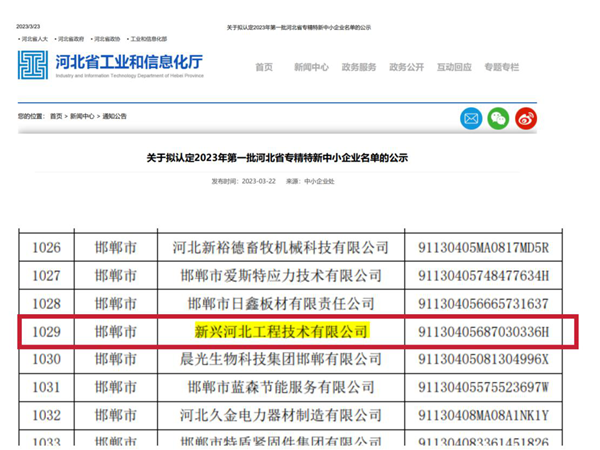Follow the 河北省政协 top link
The image size is (600, 450).
click(106, 39)
